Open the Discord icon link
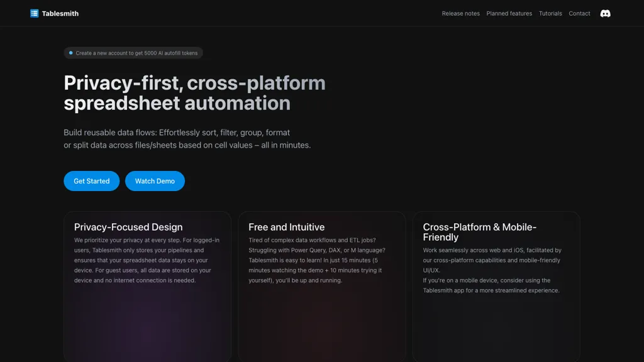This screenshot has height=362, width=644. 605,14
